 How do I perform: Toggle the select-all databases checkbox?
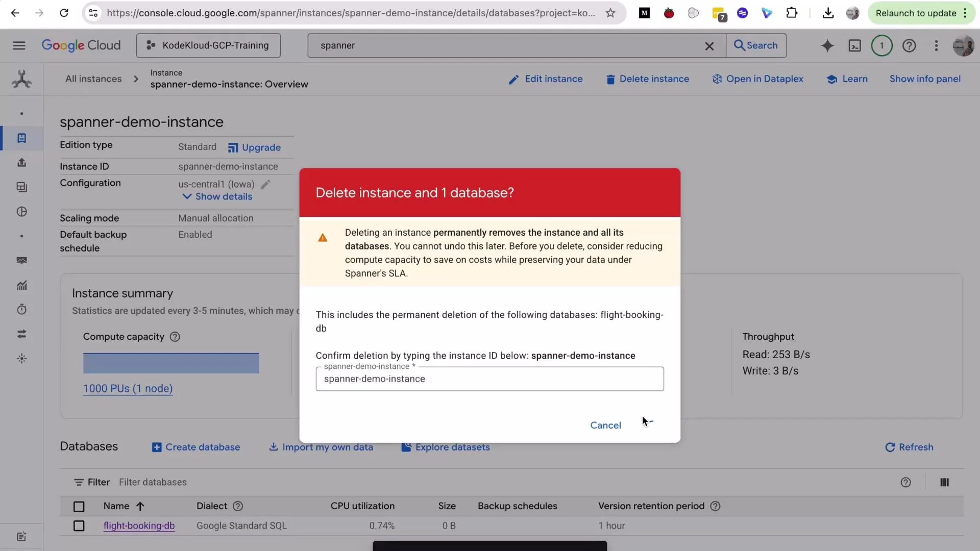pos(79,507)
